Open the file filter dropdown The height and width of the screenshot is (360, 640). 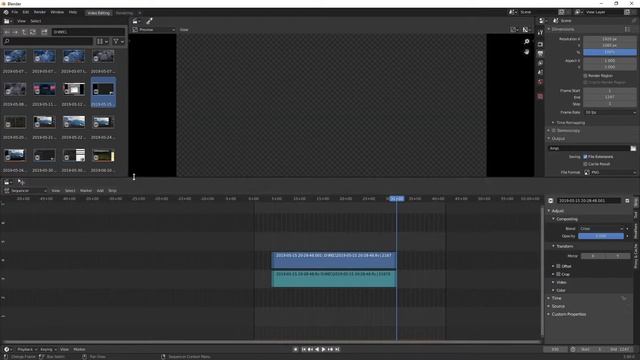(x=118, y=41)
